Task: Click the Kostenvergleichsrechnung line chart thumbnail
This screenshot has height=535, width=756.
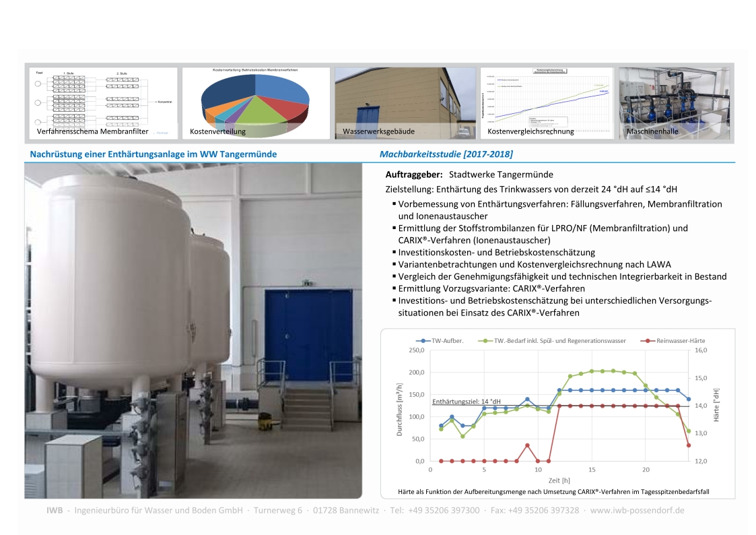Action: [546, 102]
